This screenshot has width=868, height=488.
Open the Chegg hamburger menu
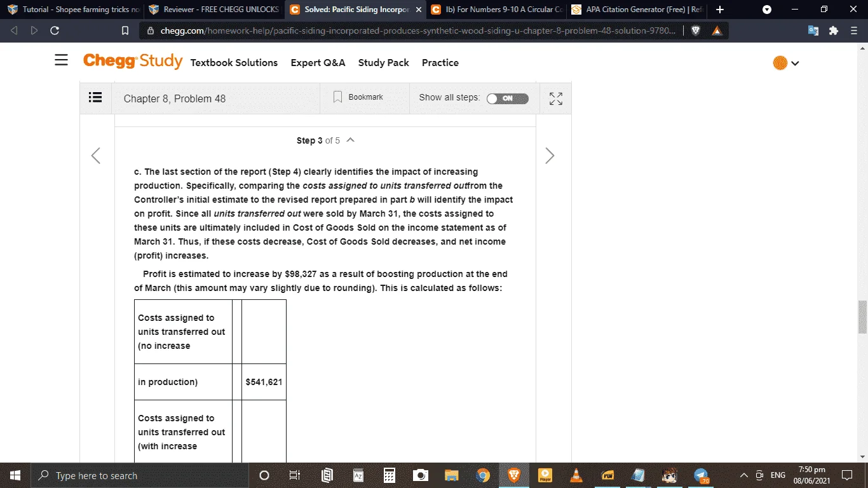tap(61, 60)
